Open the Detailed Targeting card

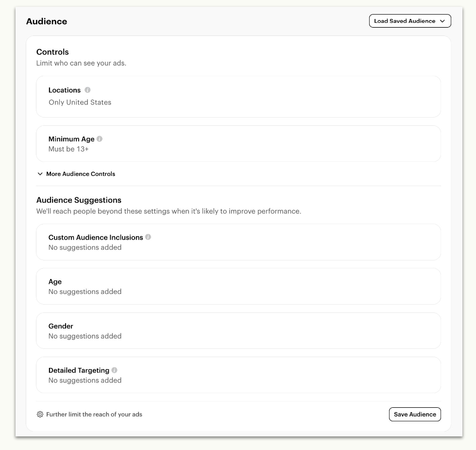238,375
